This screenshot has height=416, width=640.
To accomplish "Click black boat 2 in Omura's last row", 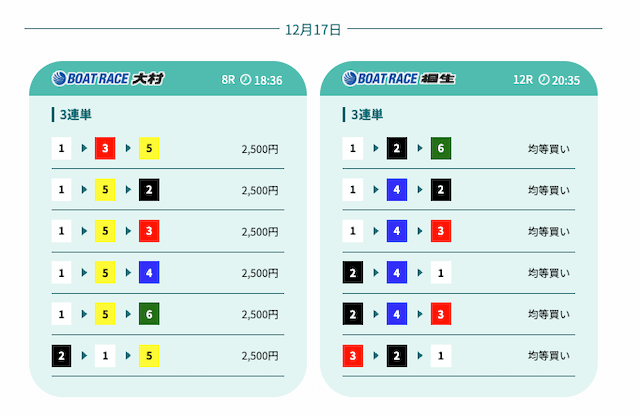I will 62,355.
